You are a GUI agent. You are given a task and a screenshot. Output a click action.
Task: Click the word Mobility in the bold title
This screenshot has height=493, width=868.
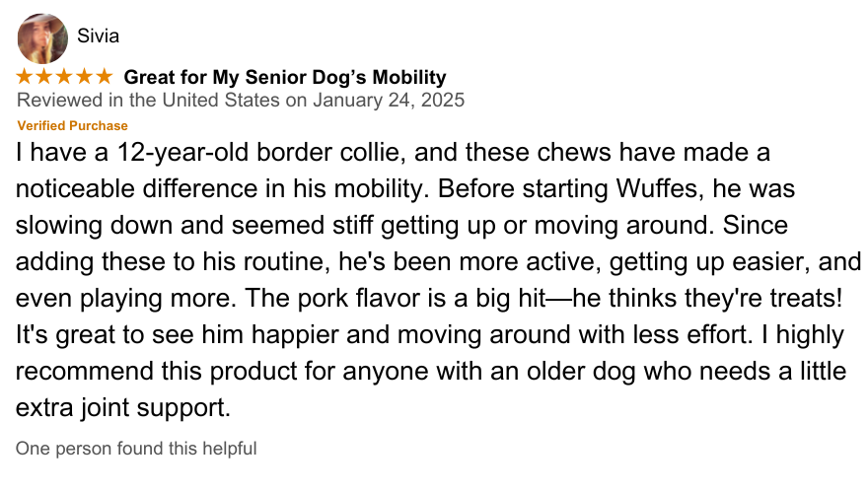409,78
